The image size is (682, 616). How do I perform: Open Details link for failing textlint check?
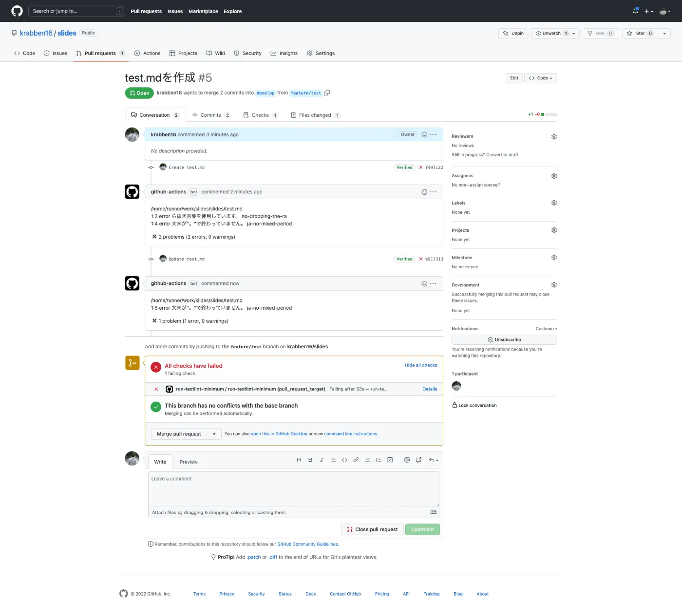tap(429, 389)
